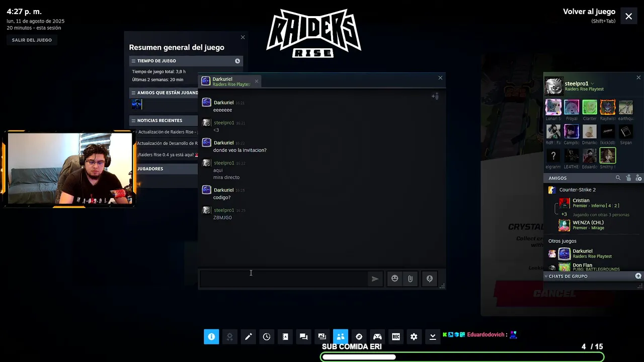This screenshot has width=644, height=362.
Task: Toggle the friends list toolbar icon
Action: (341, 337)
